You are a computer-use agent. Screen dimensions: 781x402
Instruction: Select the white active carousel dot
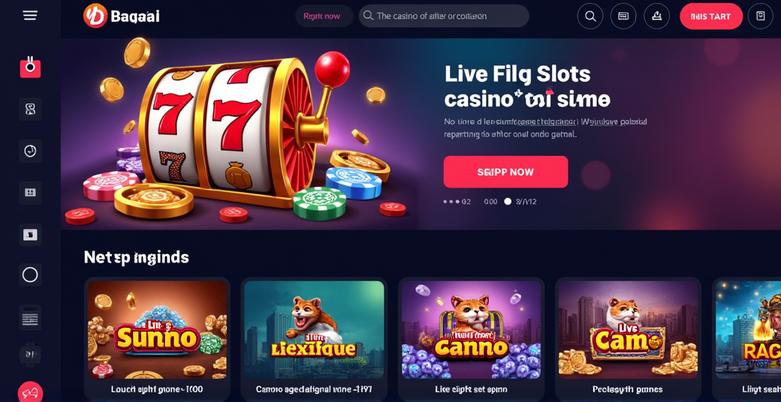508,202
